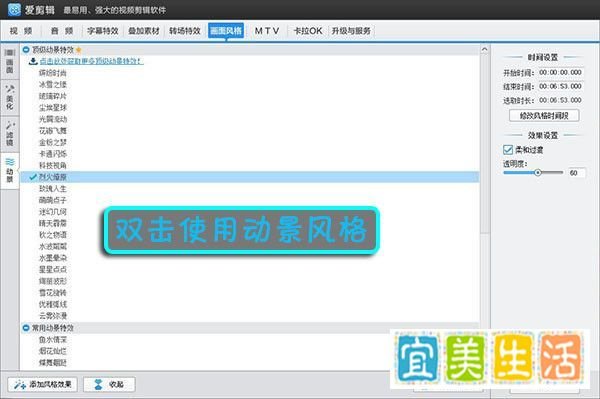Viewport: 600px width, 399px height.
Task: Open the 转场特效 tab
Action: (x=185, y=31)
